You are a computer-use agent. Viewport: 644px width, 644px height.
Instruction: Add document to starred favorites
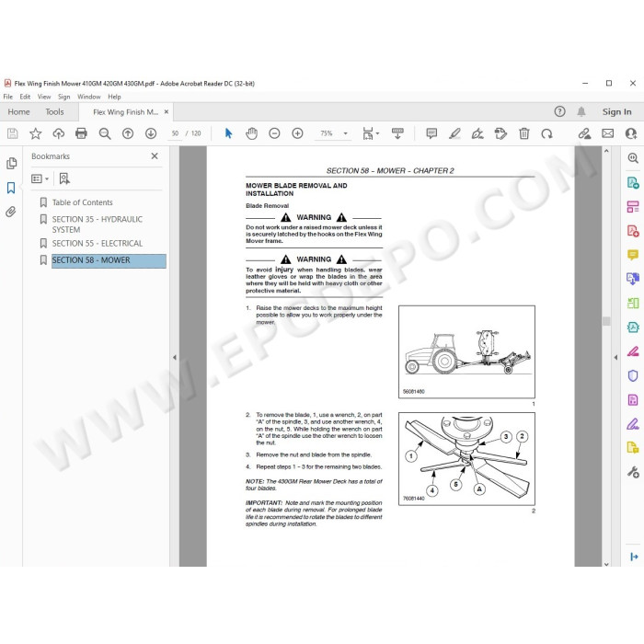coord(35,133)
